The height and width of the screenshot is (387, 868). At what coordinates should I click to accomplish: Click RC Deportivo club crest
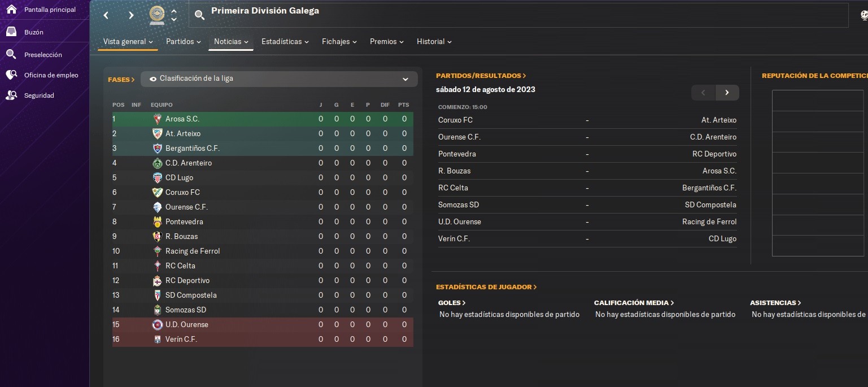point(158,280)
